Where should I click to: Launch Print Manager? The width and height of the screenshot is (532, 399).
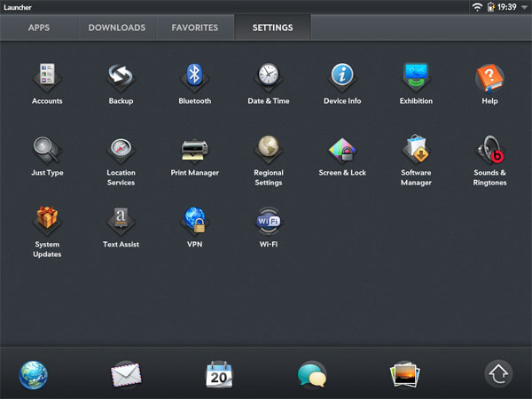(x=194, y=149)
